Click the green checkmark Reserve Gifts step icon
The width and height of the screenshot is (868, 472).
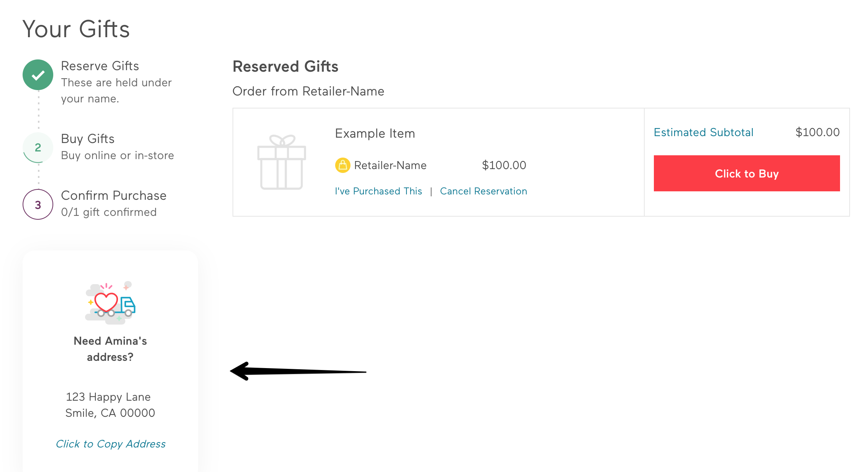pos(38,75)
